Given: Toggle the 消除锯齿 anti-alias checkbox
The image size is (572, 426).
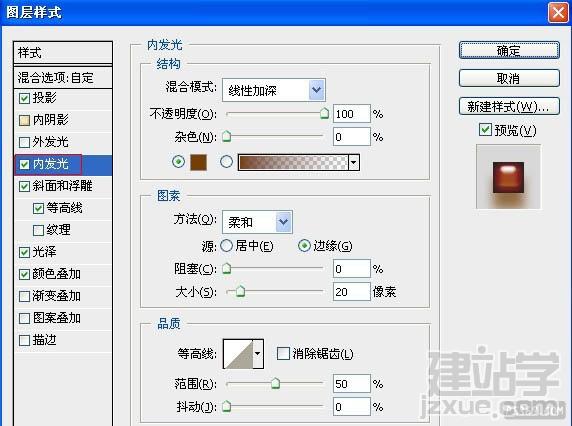Looking at the screenshot, I should [x=283, y=353].
